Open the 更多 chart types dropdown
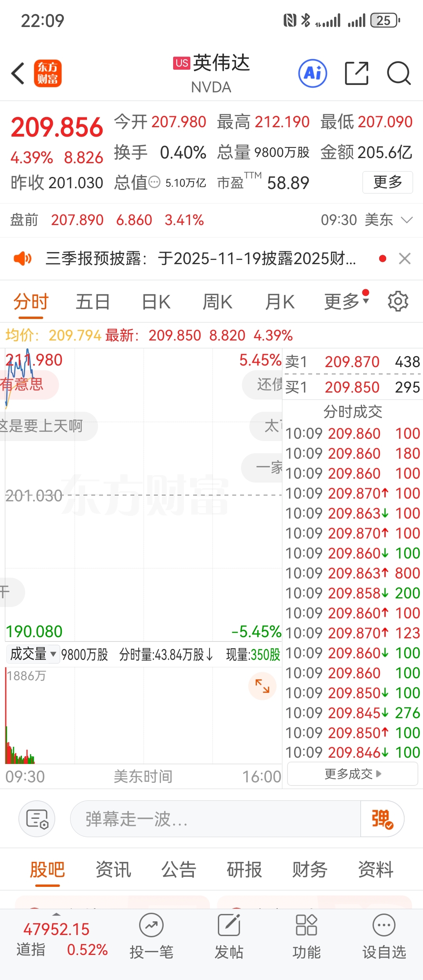Image resolution: width=423 pixels, height=980 pixels. 346,302
